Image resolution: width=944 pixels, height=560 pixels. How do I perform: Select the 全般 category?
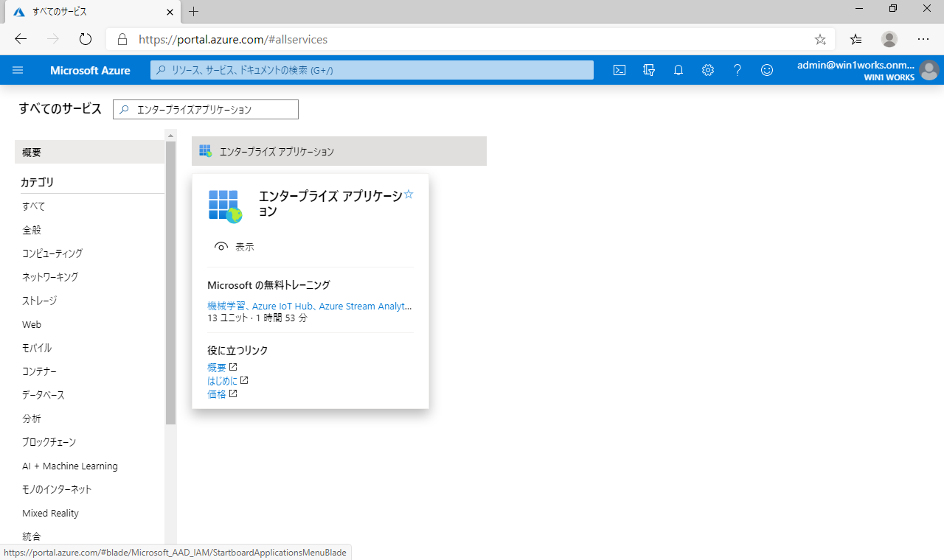[32, 229]
